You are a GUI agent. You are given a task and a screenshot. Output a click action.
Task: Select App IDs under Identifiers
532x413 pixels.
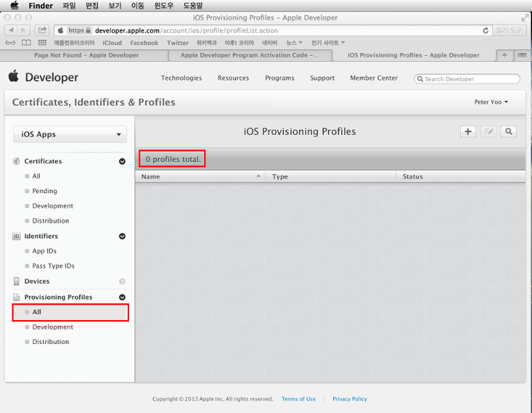(x=44, y=251)
